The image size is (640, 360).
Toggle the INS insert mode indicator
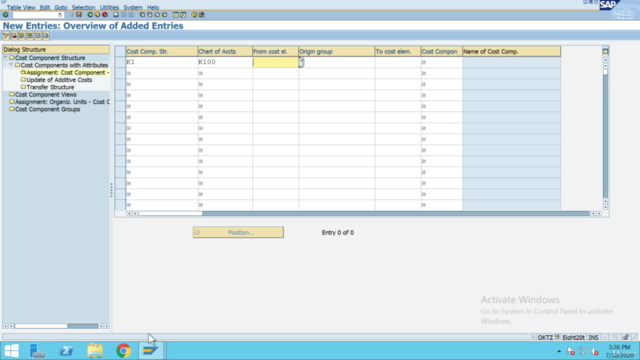593,337
